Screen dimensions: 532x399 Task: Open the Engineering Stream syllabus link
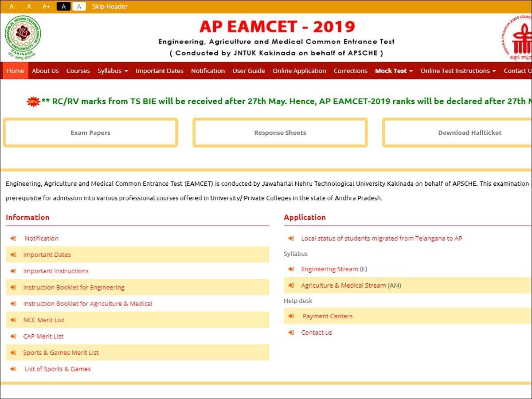pyautogui.click(x=329, y=270)
